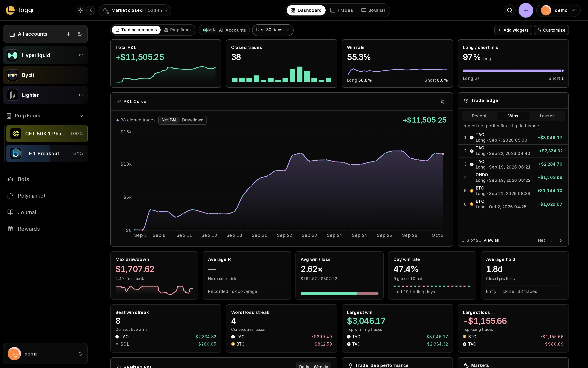Show Recent in Trade ledger
Viewport: 588px width, 368px height.
coord(479,116)
